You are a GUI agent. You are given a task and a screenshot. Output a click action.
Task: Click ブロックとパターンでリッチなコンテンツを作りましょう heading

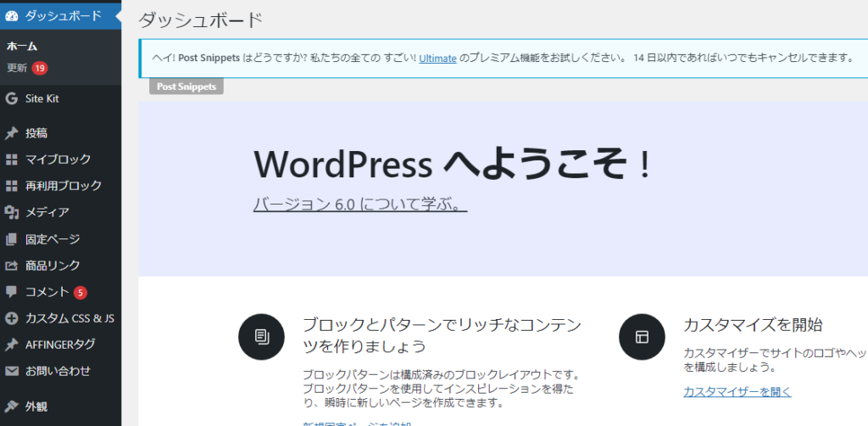pyautogui.click(x=442, y=336)
